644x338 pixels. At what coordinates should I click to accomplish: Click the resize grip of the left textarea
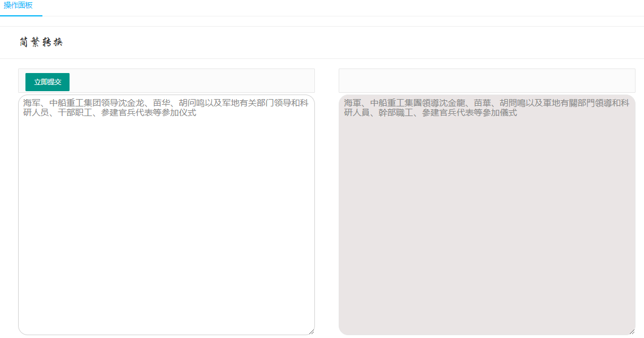[x=311, y=332]
